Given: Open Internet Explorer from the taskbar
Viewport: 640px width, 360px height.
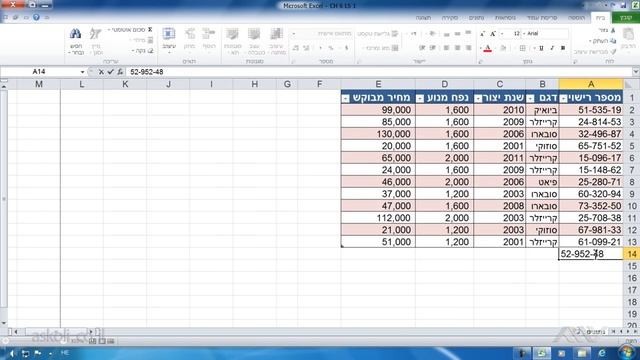Looking at the screenshot, I should [602, 353].
